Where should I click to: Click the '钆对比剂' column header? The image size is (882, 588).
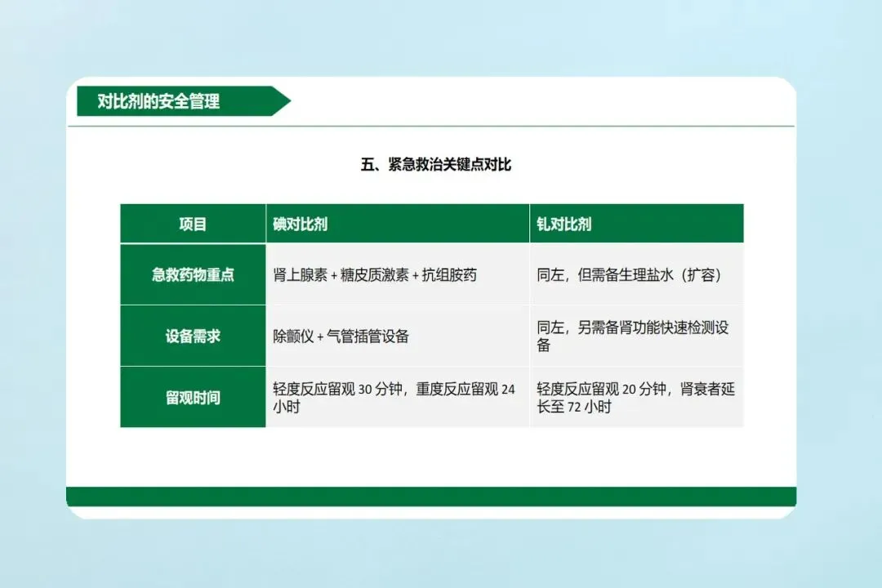pos(637,224)
